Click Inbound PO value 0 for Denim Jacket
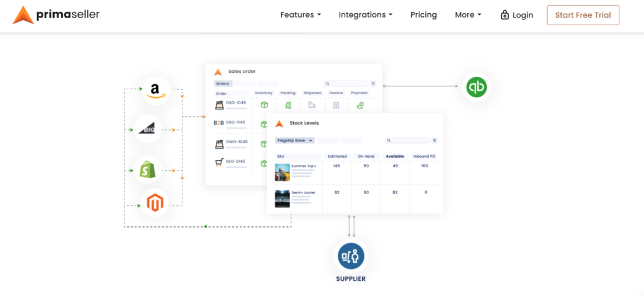 click(x=426, y=192)
